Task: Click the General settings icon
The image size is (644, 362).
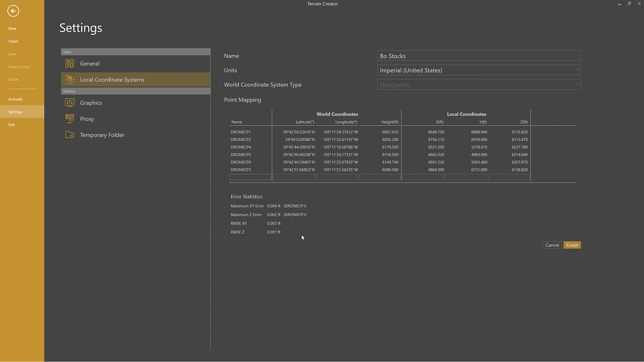Action: pos(70,63)
